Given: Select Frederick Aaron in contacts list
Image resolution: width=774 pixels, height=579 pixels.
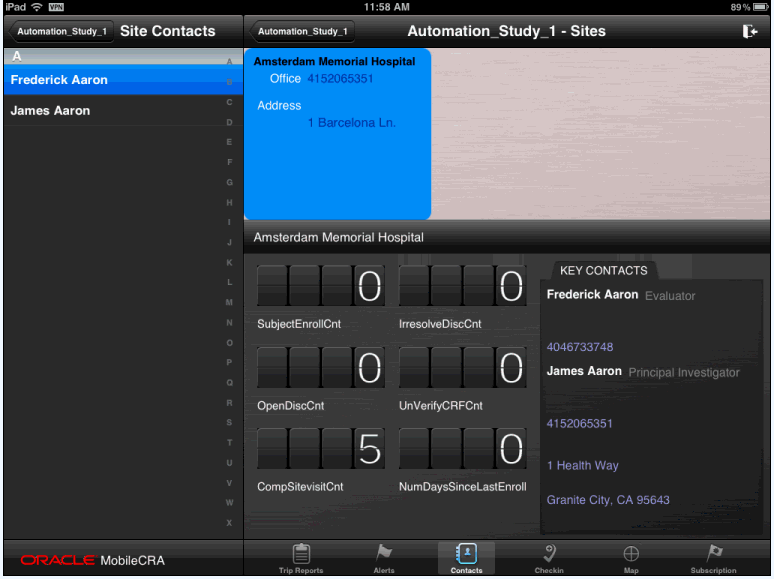Looking at the screenshot, I should [123, 80].
